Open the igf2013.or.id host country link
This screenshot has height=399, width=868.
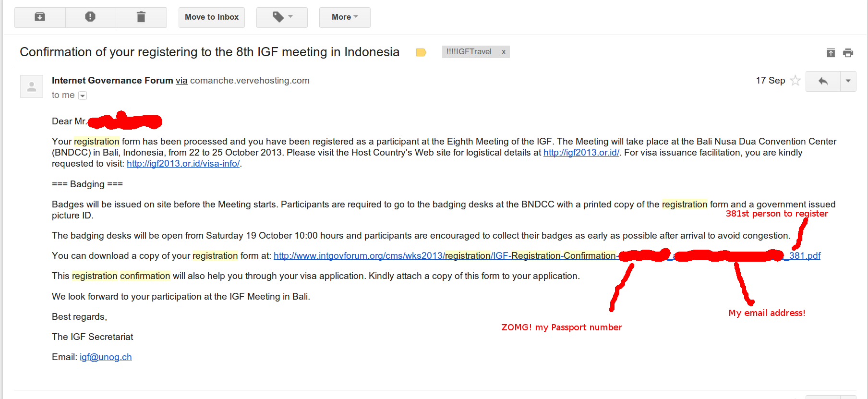(581, 153)
